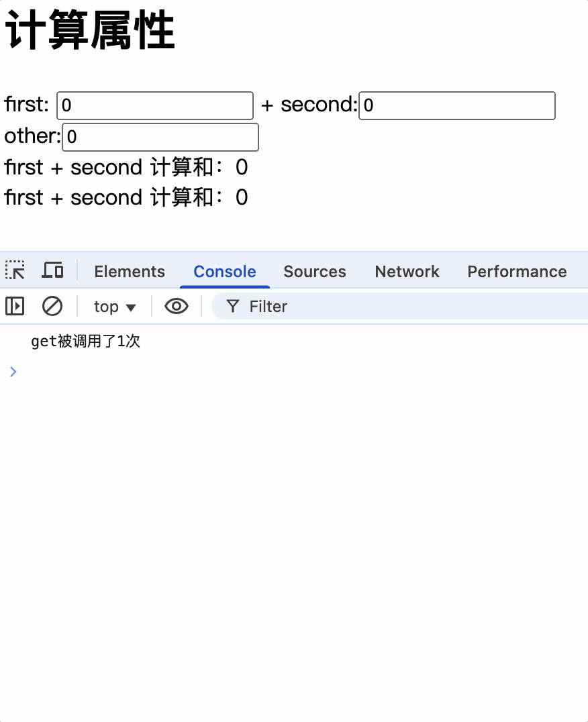Open the top context dropdown

pos(115,307)
